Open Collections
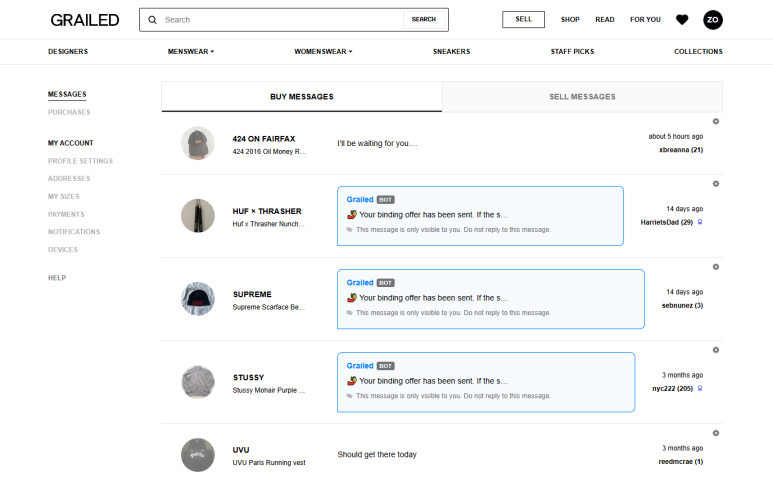The image size is (773, 478). [698, 51]
